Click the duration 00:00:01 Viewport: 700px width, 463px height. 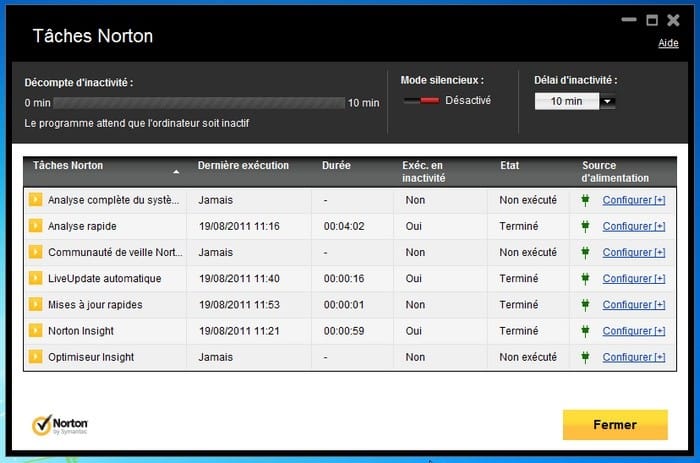pos(344,305)
